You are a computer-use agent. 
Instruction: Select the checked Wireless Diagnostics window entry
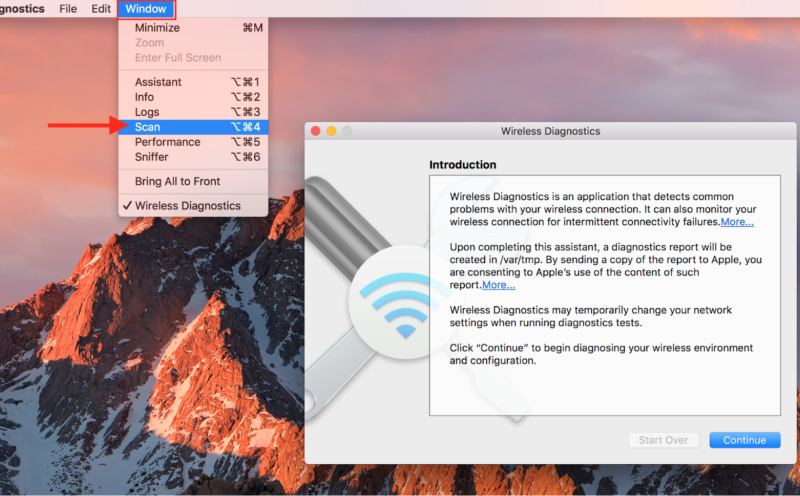pos(193,206)
